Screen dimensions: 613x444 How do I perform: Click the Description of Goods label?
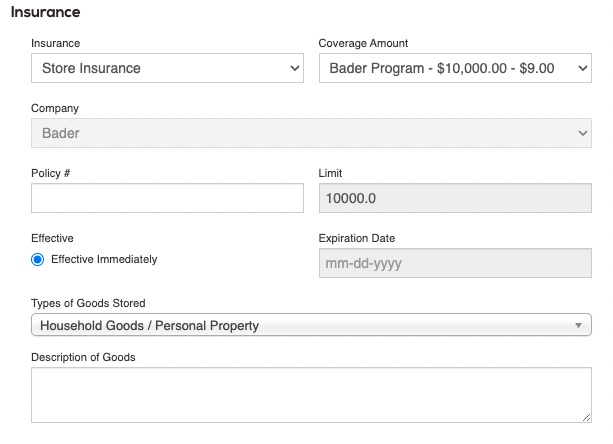click(83, 357)
